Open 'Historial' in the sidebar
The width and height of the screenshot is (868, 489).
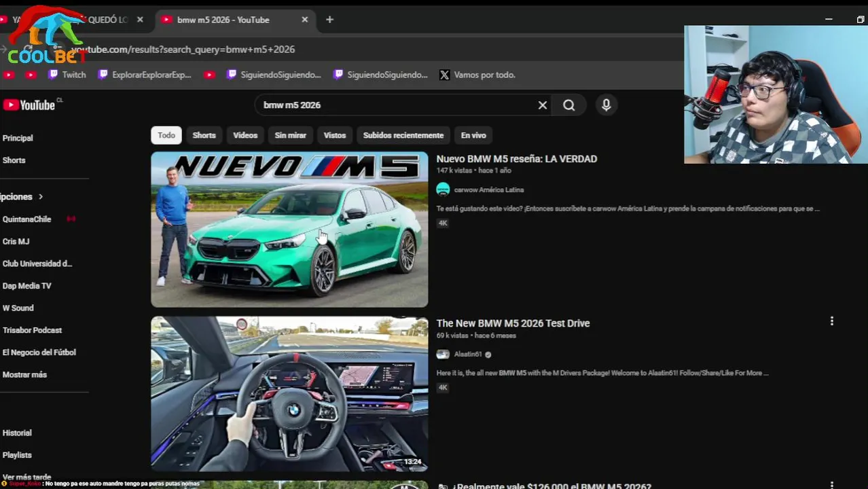[17, 433]
